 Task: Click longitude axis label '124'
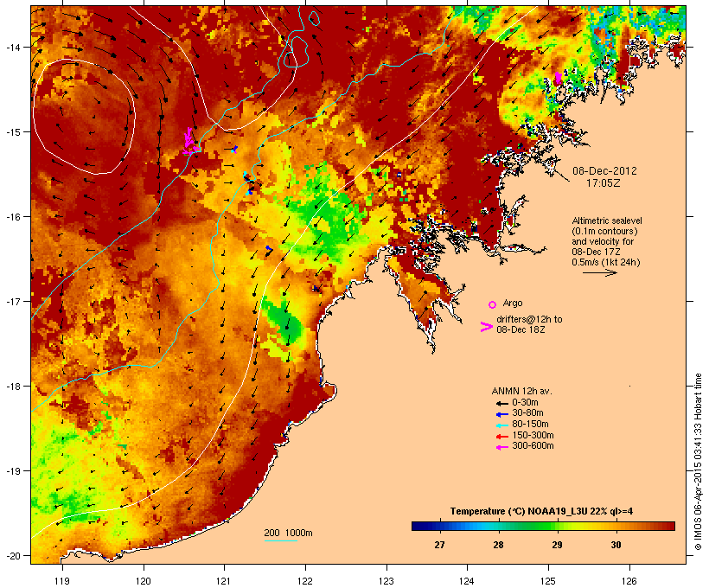point(467,581)
